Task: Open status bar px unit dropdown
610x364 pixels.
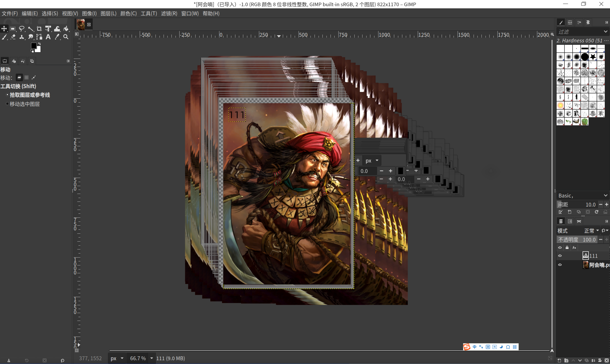Action: (x=117, y=358)
